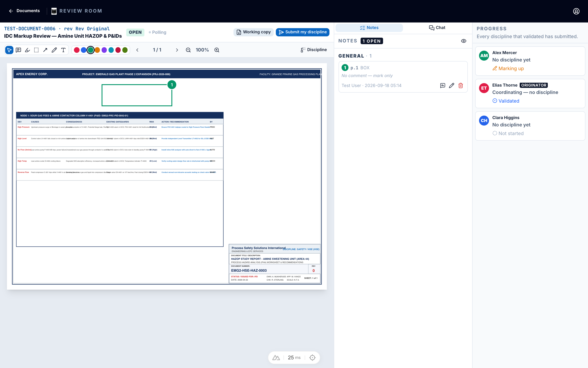Select the freehand pencil tool
588x368 pixels.
click(x=54, y=50)
